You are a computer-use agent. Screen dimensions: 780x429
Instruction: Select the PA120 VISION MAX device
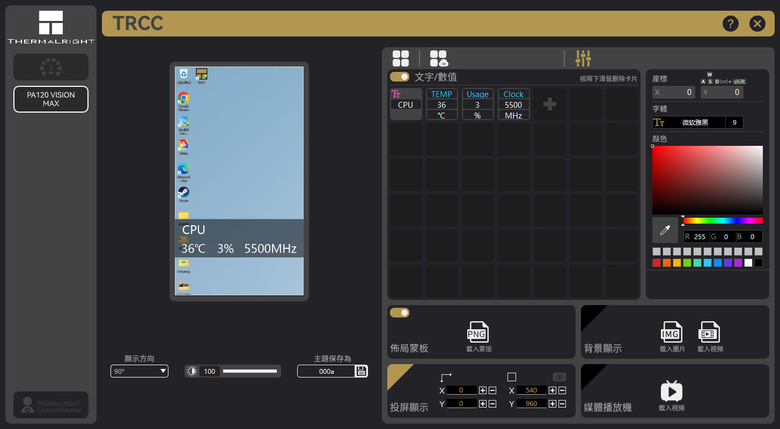click(51, 99)
